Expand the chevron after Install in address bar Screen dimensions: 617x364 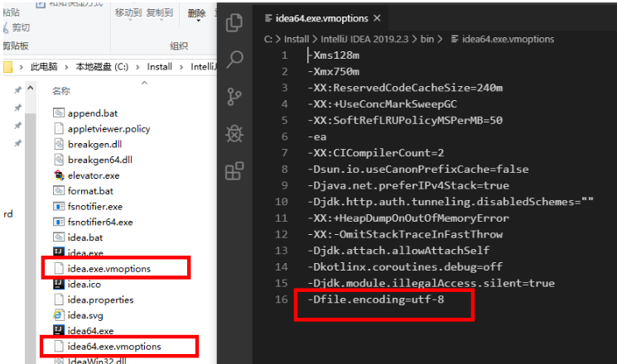(x=181, y=67)
